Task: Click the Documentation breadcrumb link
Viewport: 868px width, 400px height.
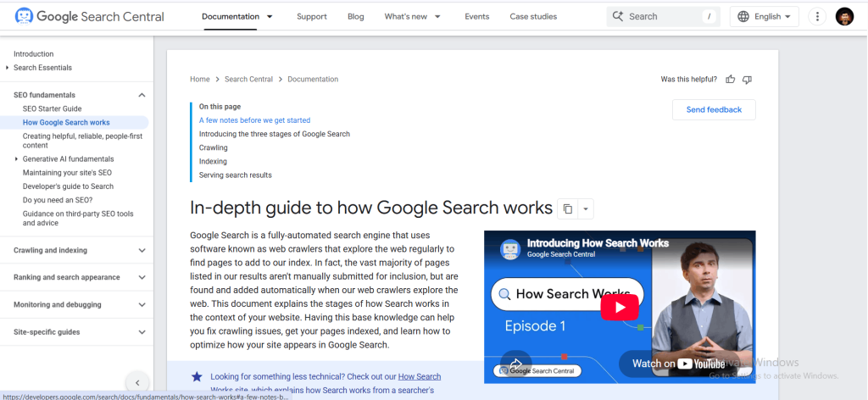Action: (x=313, y=79)
